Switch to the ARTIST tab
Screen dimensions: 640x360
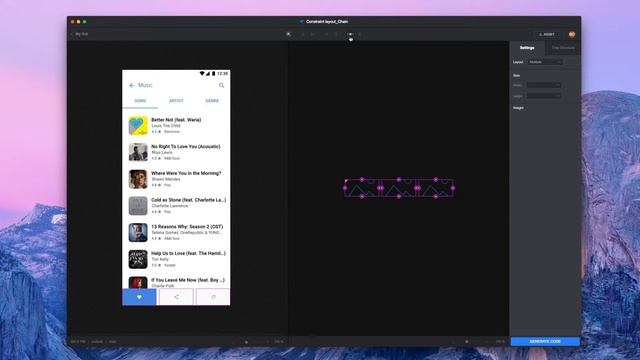pos(176,101)
